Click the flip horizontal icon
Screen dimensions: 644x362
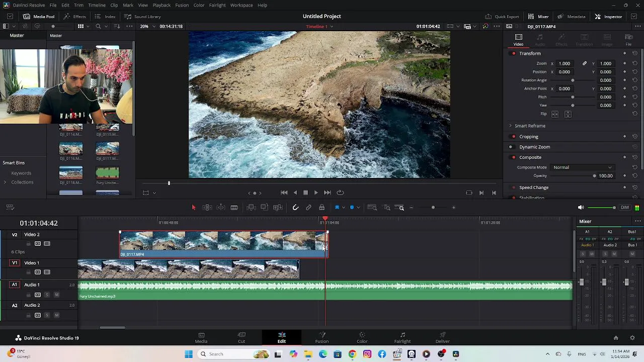point(555,114)
